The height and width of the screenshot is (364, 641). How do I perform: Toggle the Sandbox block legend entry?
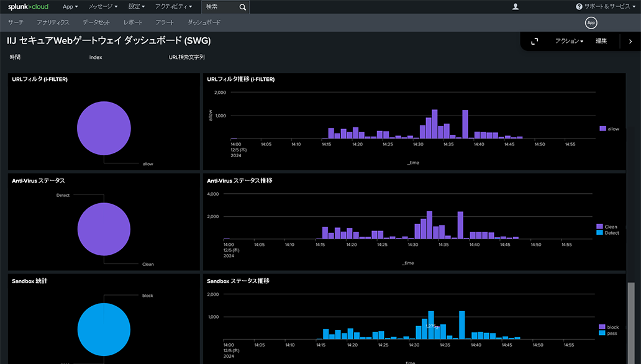[x=609, y=327]
